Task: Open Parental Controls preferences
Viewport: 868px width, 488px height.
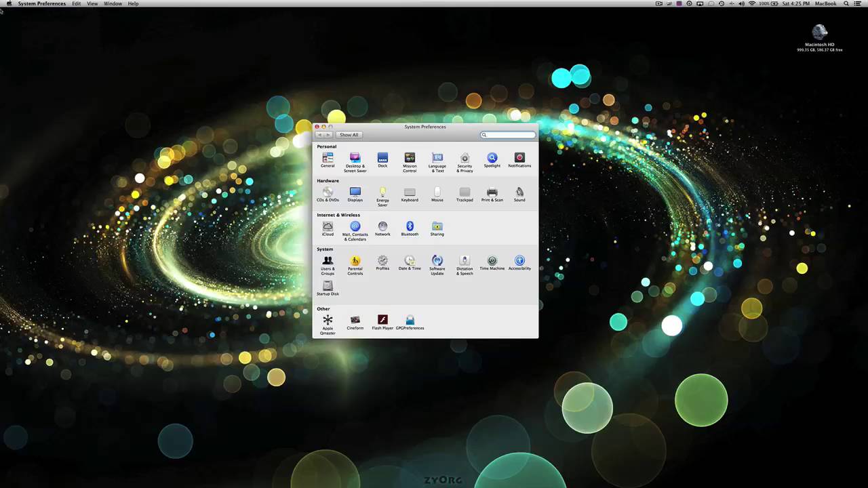Action: pyautogui.click(x=355, y=265)
